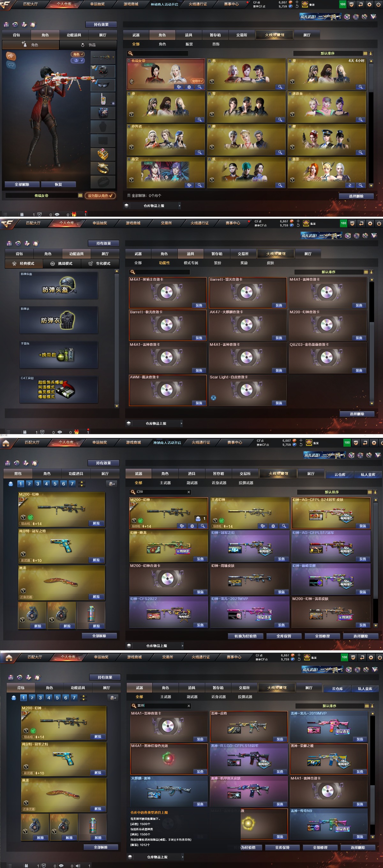This screenshot has width=383, height=868.
Task: Switch to 生化模式 tab
Action: coord(100,263)
